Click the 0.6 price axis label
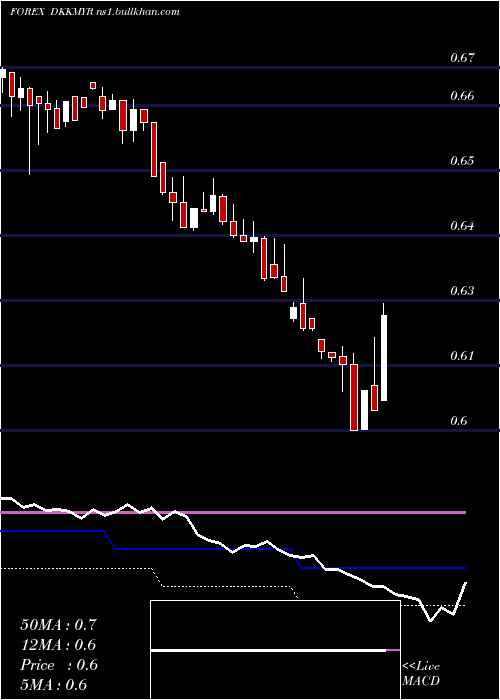Viewport: 500px width, 700px height. (x=459, y=421)
